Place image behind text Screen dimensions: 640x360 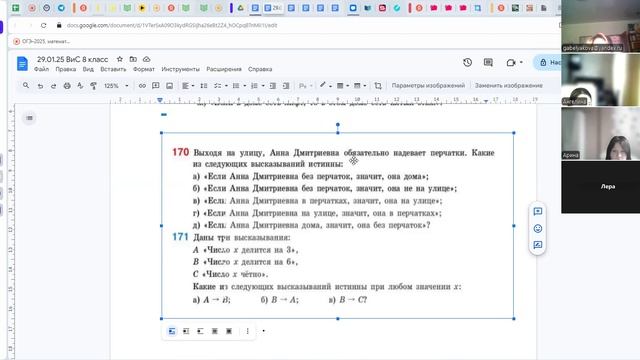pos(215,331)
